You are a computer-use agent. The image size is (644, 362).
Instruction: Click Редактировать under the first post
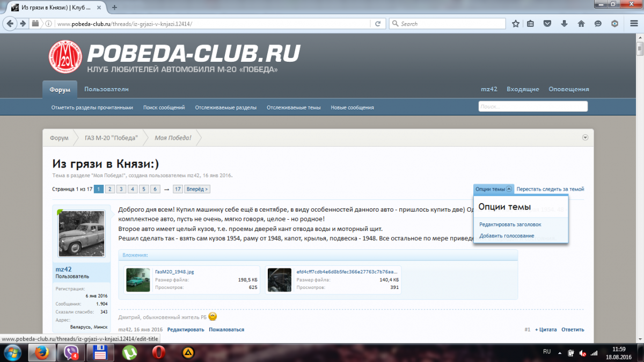[186, 330]
